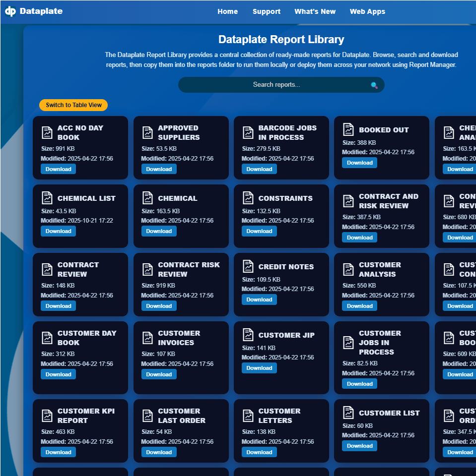Download the CUSTOMER KPI REPORT
The height and width of the screenshot is (476, 476).
click(59, 452)
